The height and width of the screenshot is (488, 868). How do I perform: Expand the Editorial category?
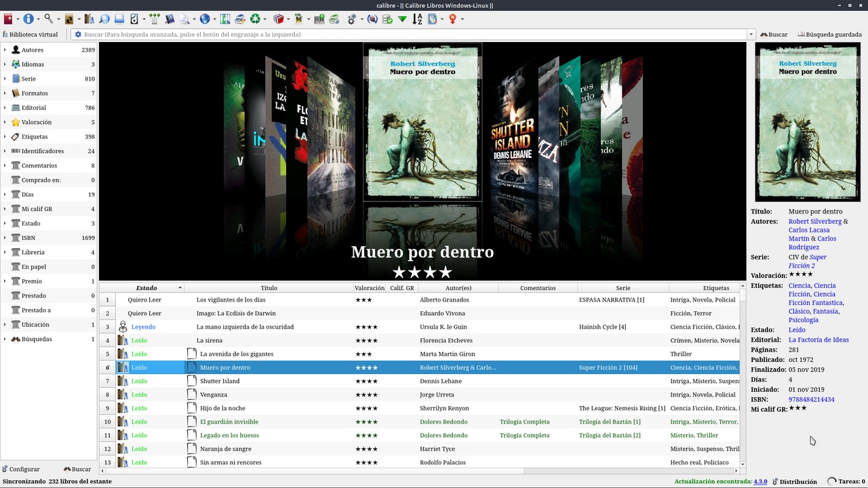point(5,108)
